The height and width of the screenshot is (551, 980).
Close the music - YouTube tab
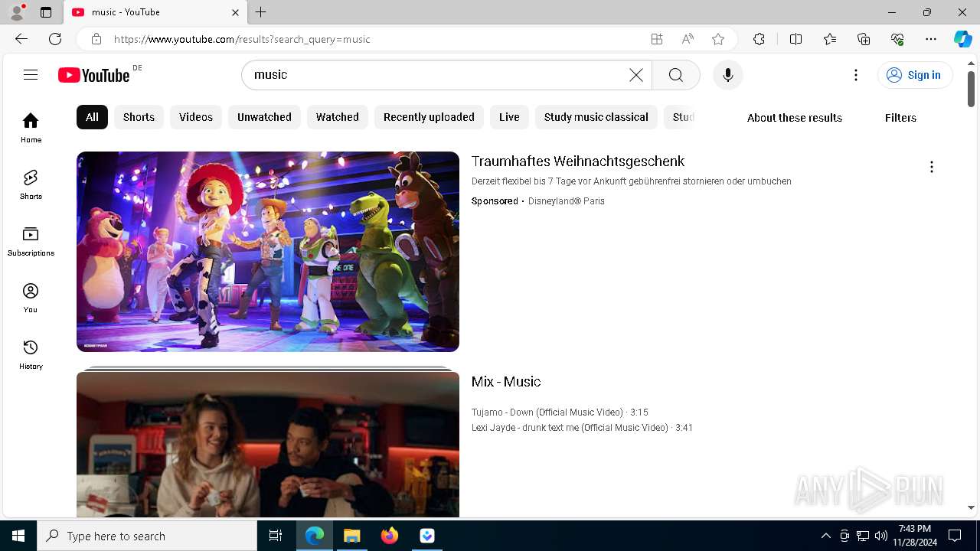pos(235,12)
